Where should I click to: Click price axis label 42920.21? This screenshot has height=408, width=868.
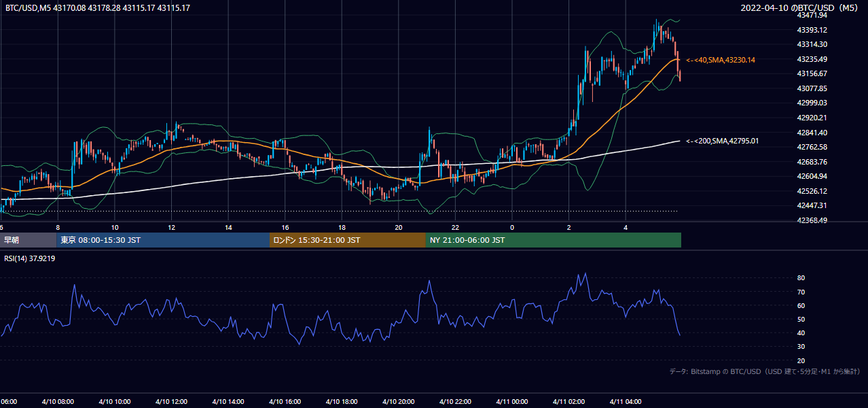812,118
